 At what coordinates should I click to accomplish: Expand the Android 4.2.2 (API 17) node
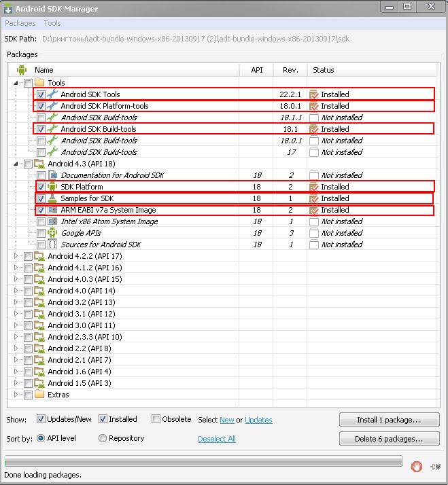tap(16, 256)
